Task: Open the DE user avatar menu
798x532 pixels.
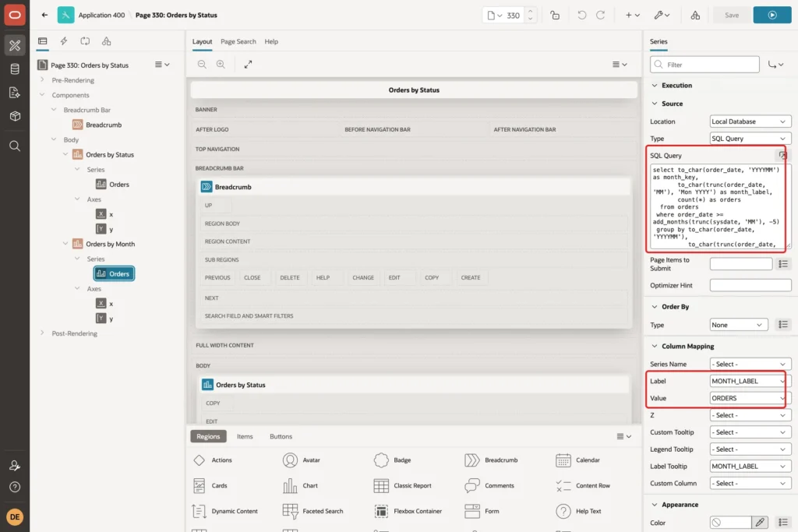Action: pyautogui.click(x=15, y=516)
